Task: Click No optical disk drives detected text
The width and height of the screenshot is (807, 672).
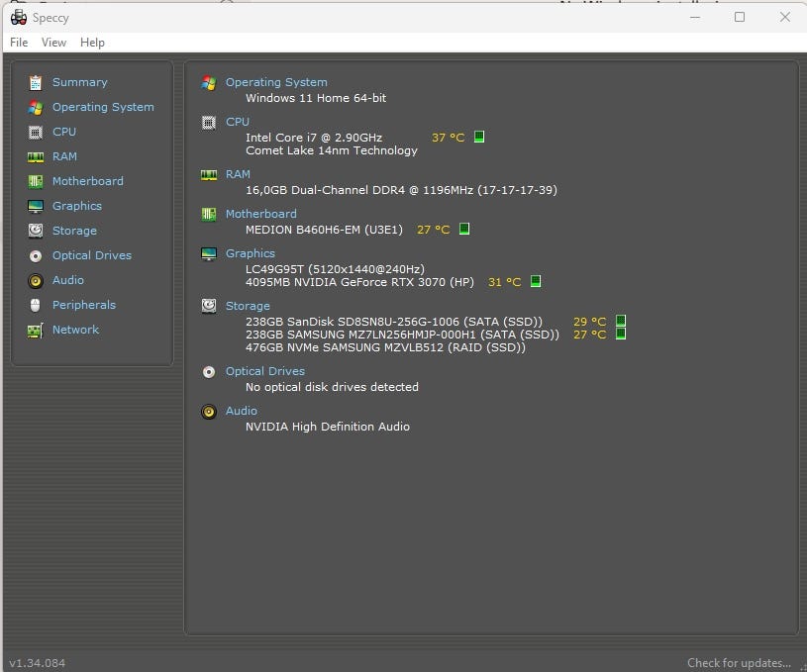Action: pyautogui.click(x=332, y=387)
